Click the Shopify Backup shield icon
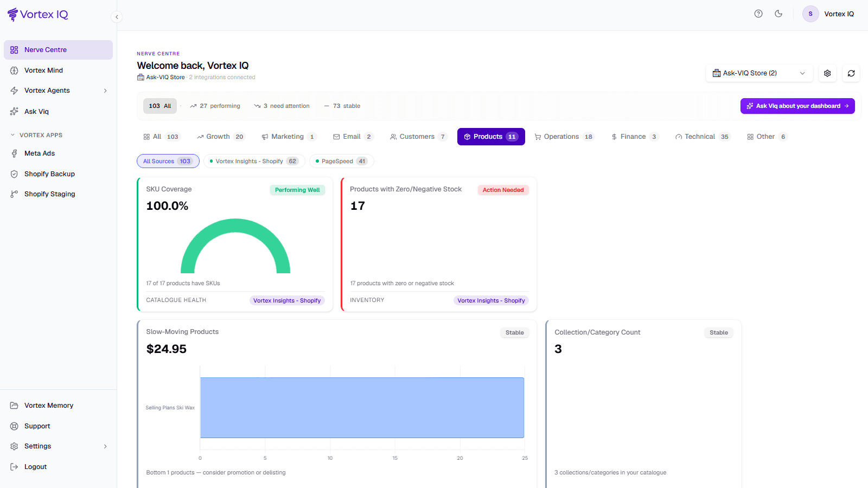The width and height of the screenshot is (868, 488). coord(14,174)
